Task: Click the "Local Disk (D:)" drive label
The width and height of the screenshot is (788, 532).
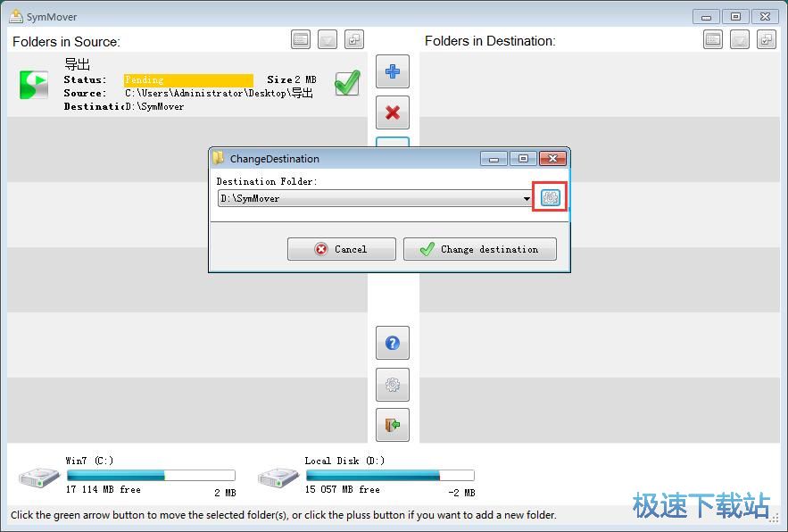Action: coord(344,461)
